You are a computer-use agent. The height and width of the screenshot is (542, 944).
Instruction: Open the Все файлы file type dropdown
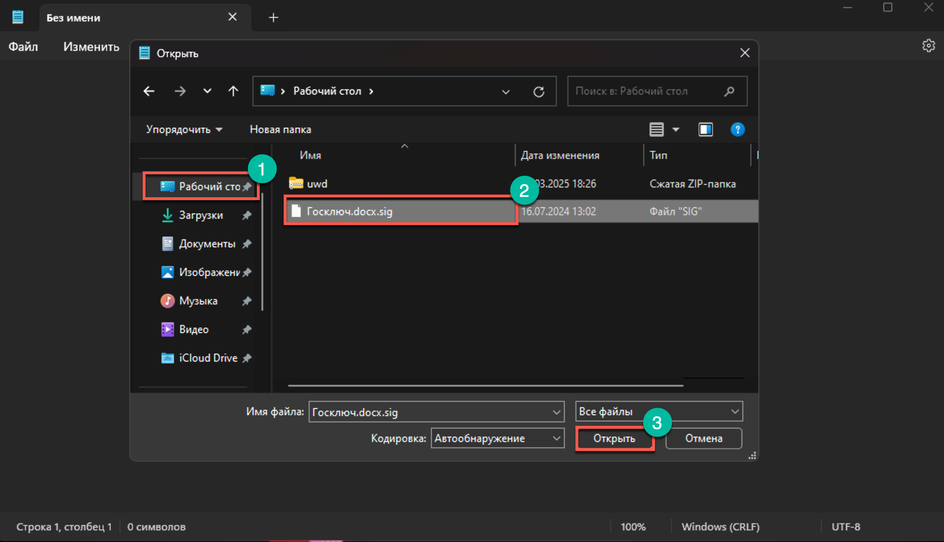point(659,411)
